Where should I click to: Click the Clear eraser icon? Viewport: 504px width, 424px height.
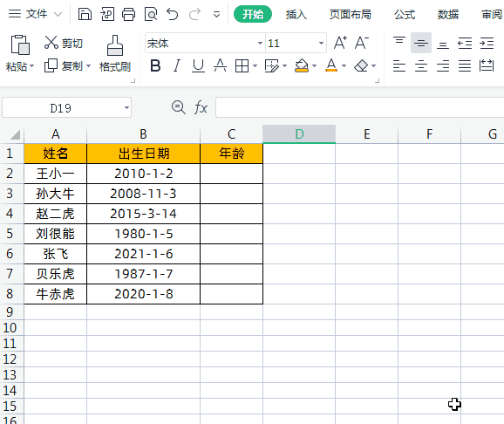361,66
